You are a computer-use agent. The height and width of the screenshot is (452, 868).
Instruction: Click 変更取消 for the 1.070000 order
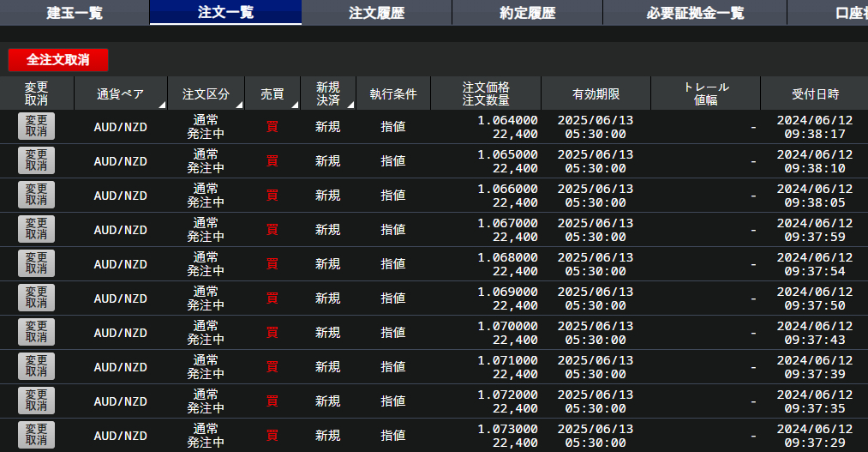pyautogui.click(x=37, y=333)
